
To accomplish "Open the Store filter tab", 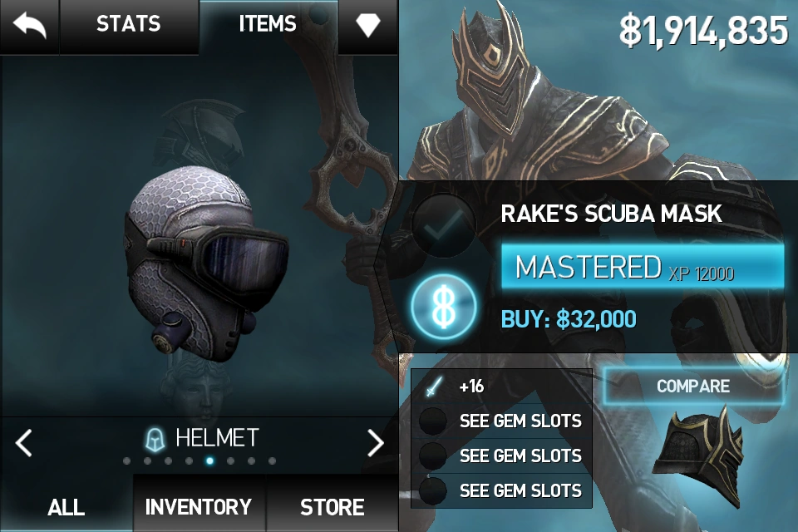I will 332,506.
